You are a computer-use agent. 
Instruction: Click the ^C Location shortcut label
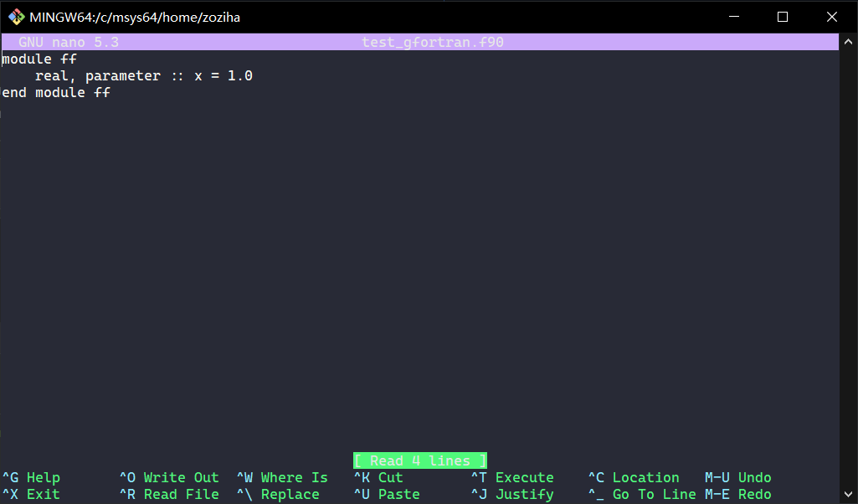pyautogui.click(x=634, y=477)
